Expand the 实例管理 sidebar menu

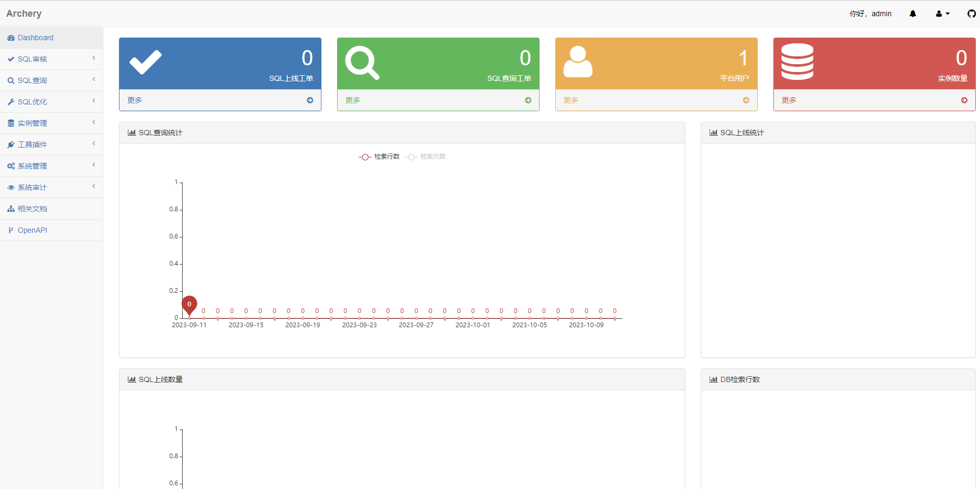[51, 123]
